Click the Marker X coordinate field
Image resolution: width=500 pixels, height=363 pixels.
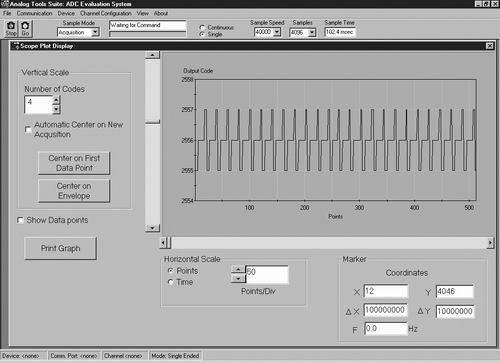pyautogui.click(x=386, y=291)
